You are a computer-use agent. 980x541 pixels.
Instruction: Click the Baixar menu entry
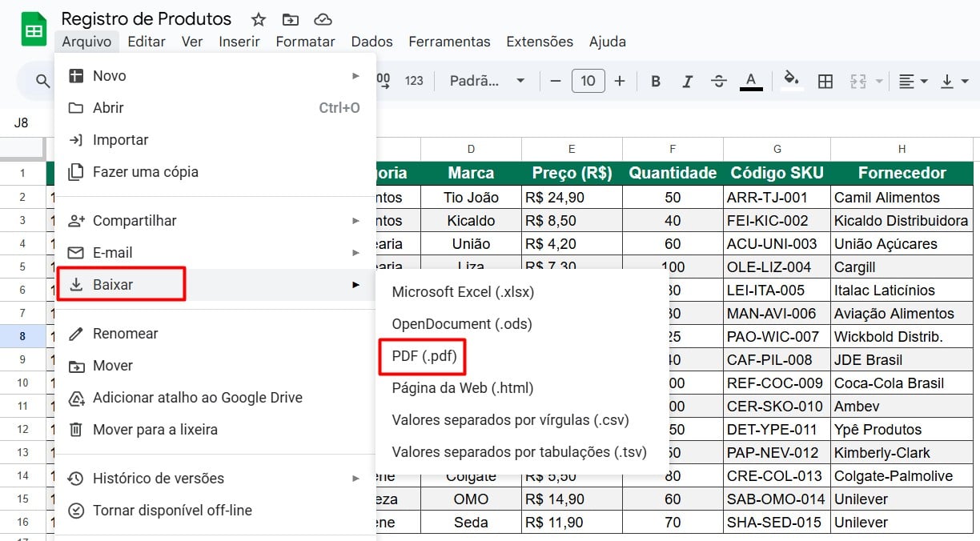pos(215,285)
